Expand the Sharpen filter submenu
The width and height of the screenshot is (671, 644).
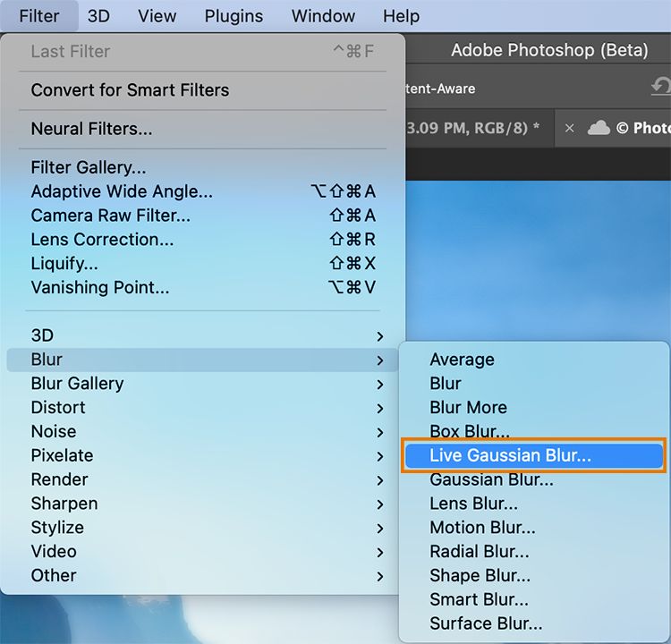pyautogui.click(x=64, y=504)
